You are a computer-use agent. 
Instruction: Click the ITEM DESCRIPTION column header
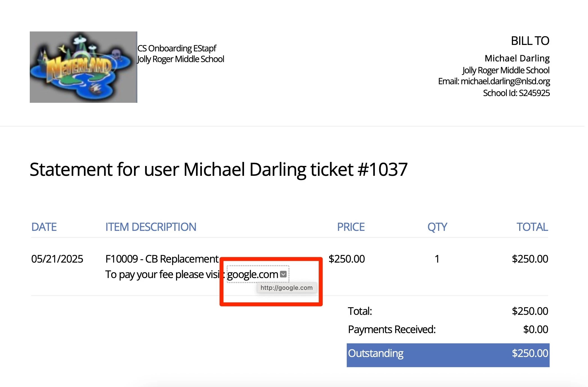click(151, 227)
